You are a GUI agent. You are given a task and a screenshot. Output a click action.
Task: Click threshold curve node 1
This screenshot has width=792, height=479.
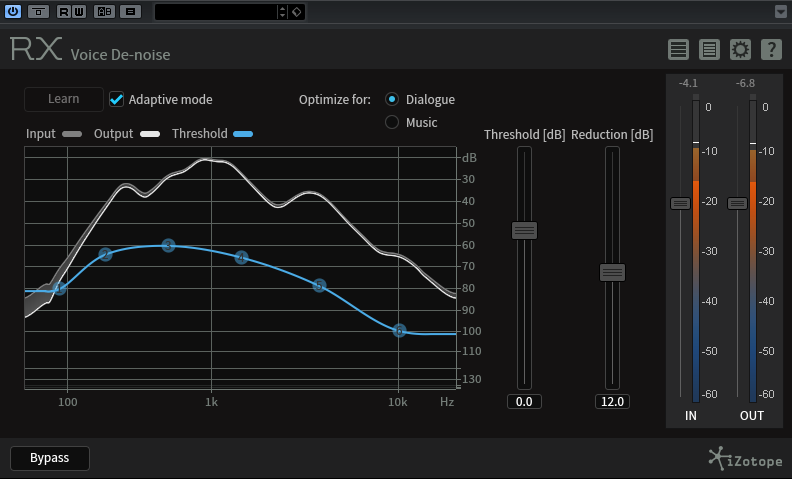pos(59,289)
